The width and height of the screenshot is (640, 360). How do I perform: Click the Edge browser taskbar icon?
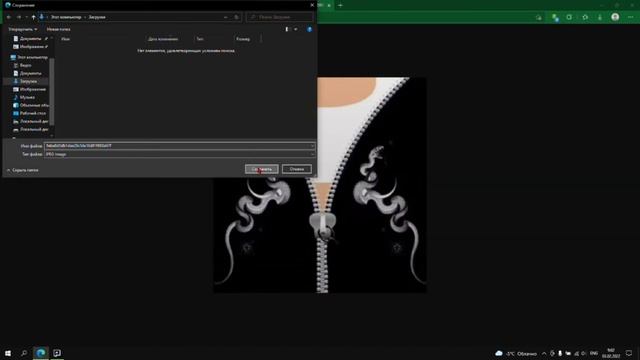pos(41,353)
